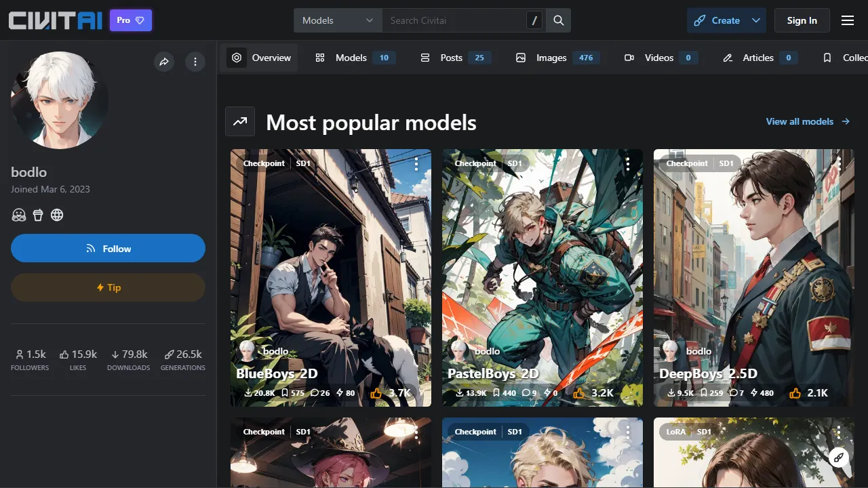Click the Sign In button

[x=802, y=20]
